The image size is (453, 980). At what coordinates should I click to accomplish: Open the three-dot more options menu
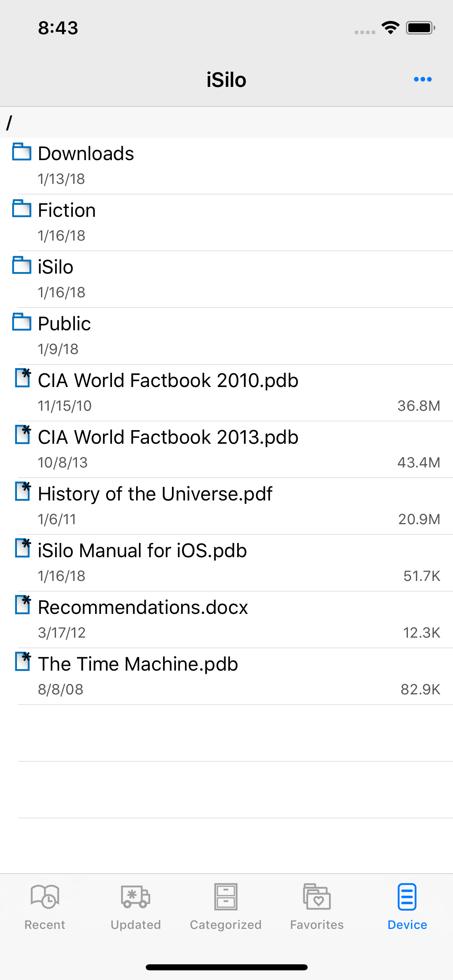(x=423, y=79)
